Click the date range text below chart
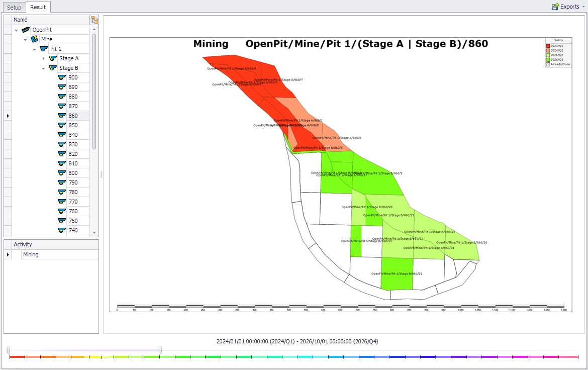 point(298,341)
